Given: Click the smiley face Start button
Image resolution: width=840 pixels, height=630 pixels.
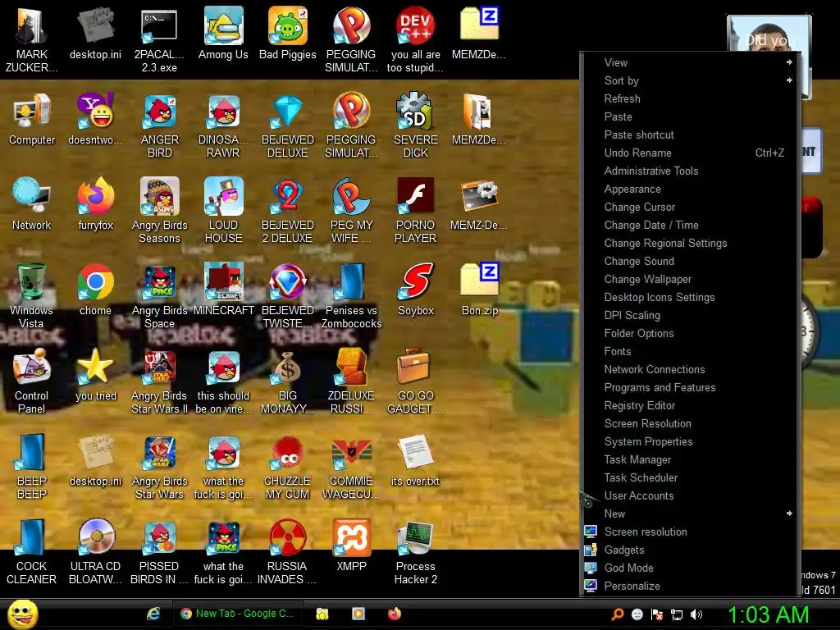Looking at the screenshot, I should 22,614.
